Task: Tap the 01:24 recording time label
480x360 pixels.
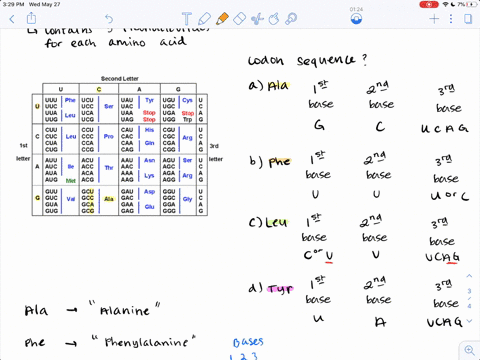Action: 356,9
